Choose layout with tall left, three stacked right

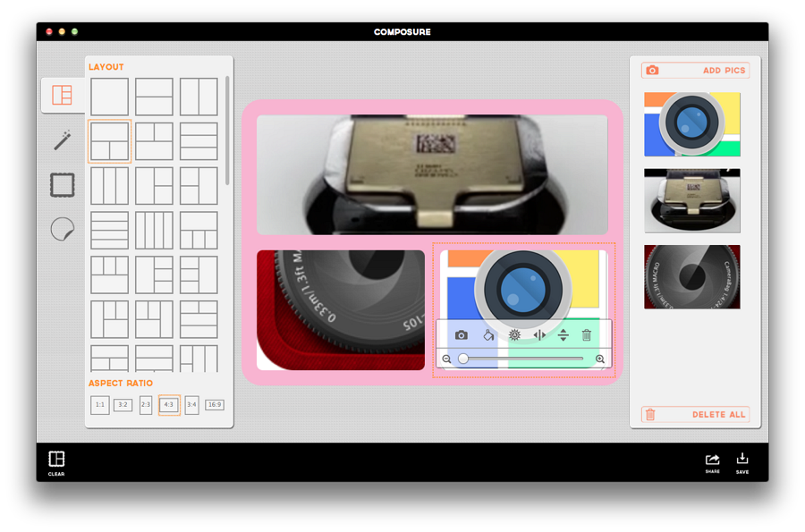pyautogui.click(x=154, y=275)
